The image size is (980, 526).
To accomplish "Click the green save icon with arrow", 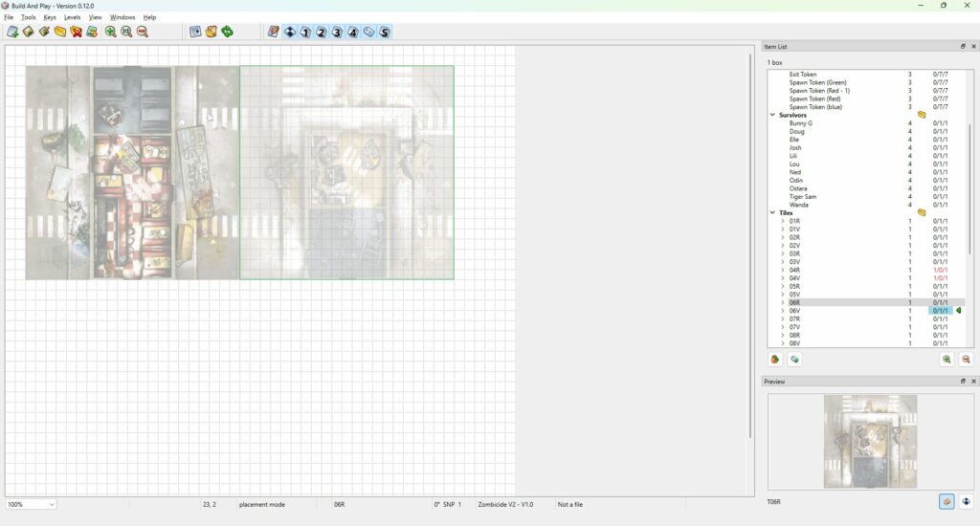I will pos(92,32).
